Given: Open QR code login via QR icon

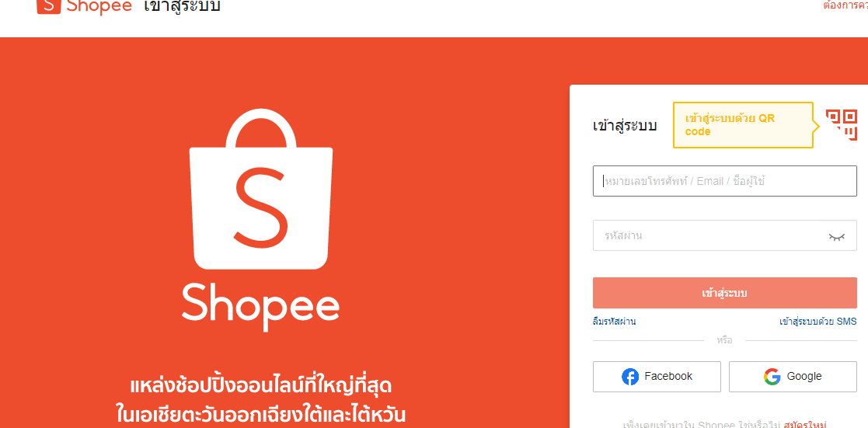Looking at the screenshot, I should 842,124.
